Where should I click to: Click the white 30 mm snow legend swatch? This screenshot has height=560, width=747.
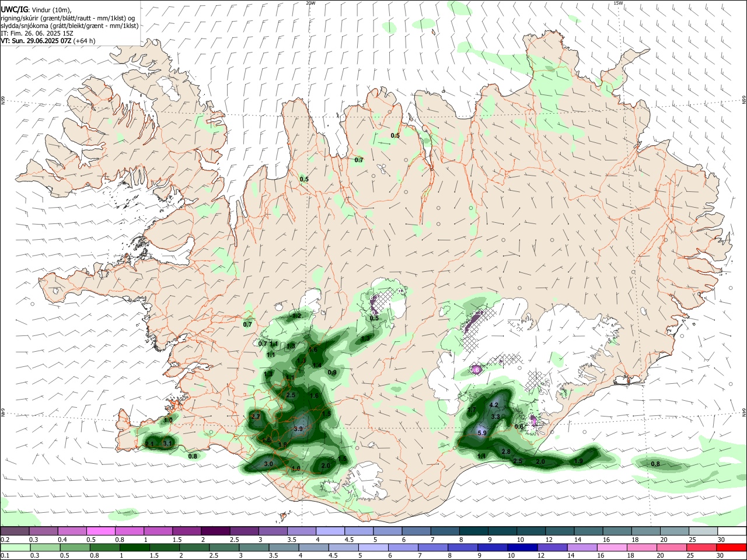732,531
